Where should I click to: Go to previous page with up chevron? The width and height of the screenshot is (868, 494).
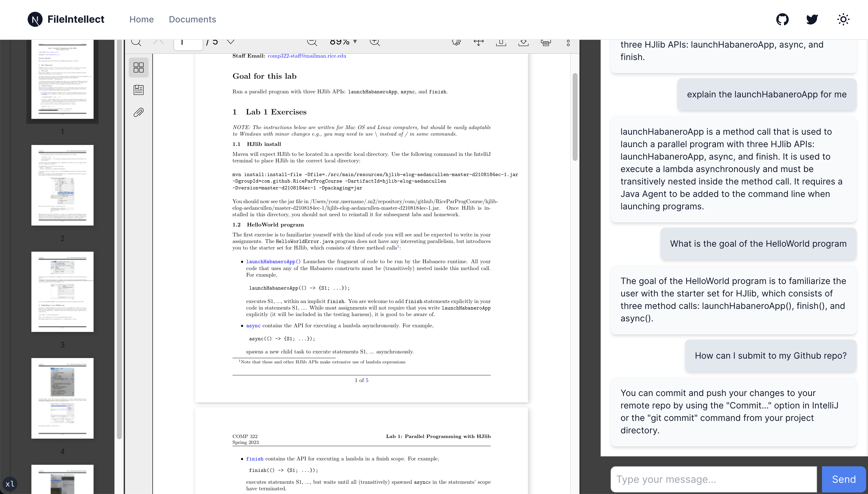[x=158, y=42]
